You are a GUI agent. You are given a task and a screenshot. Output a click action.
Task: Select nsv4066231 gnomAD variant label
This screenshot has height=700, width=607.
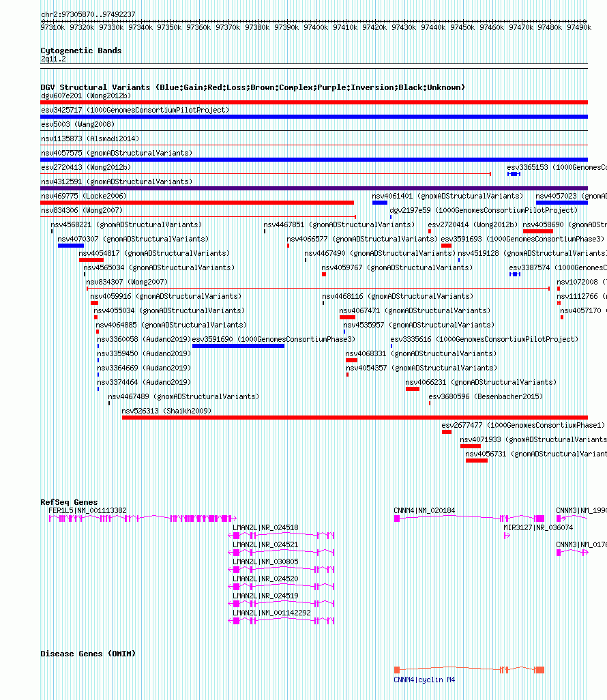coord(481,381)
